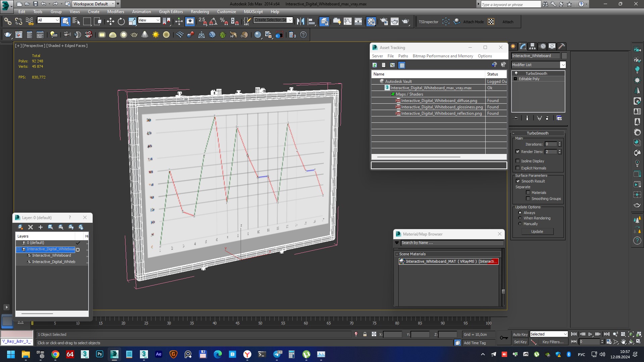Viewport: 644px width, 362px height.
Task: Click the Auto Key button
Action: tap(520, 334)
